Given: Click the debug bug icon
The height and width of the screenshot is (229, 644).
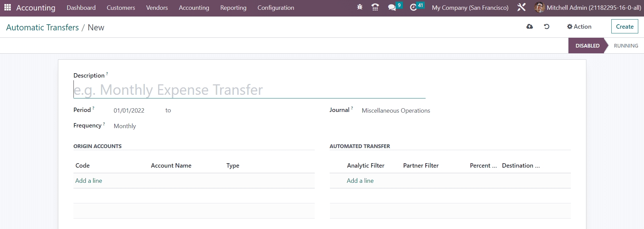Looking at the screenshot, I should [360, 7].
